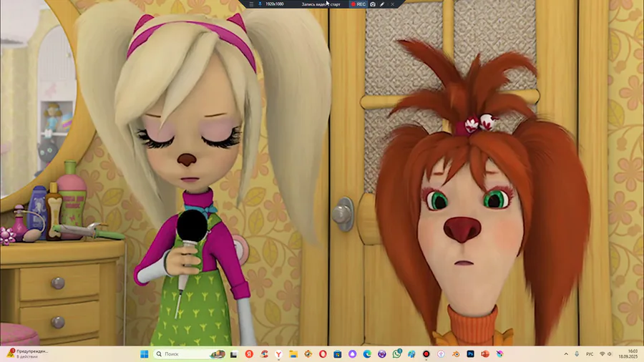Switch input language РУС indicator

coord(590,354)
